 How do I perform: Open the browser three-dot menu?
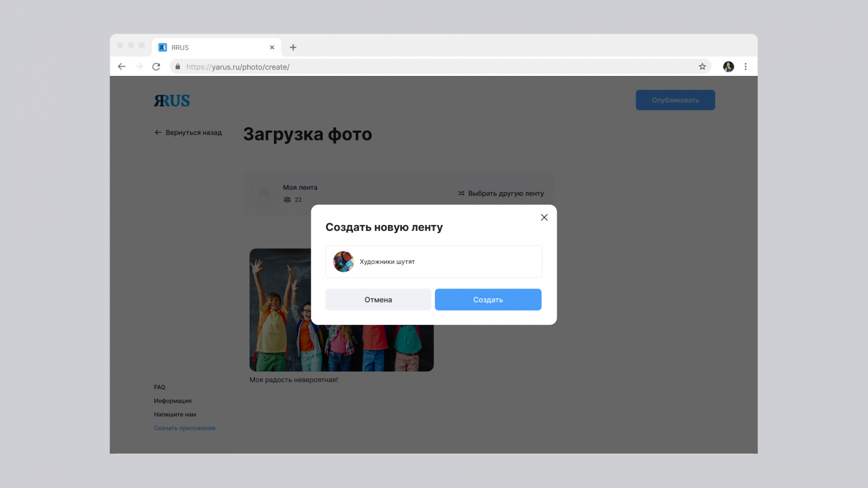(745, 67)
